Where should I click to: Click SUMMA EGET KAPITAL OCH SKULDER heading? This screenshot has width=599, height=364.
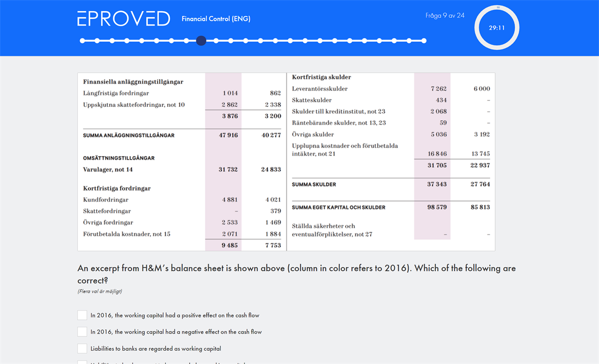tap(338, 207)
